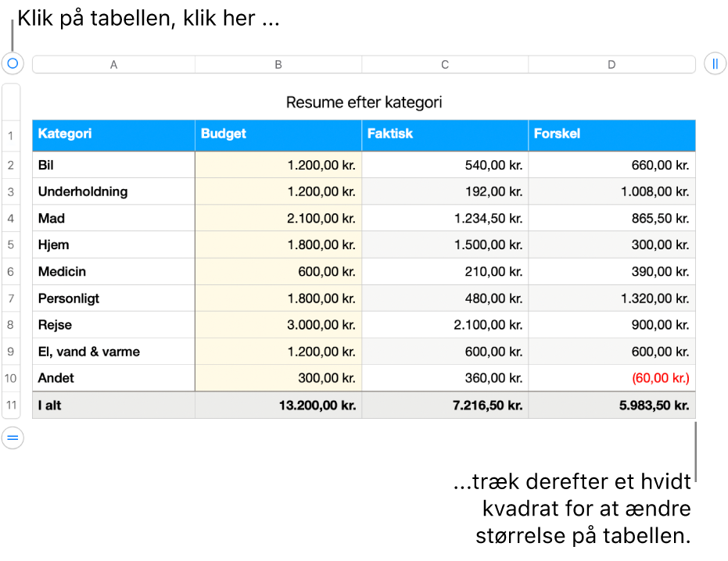Select row 10 header
Screen dimensions: 728x561
(11, 378)
